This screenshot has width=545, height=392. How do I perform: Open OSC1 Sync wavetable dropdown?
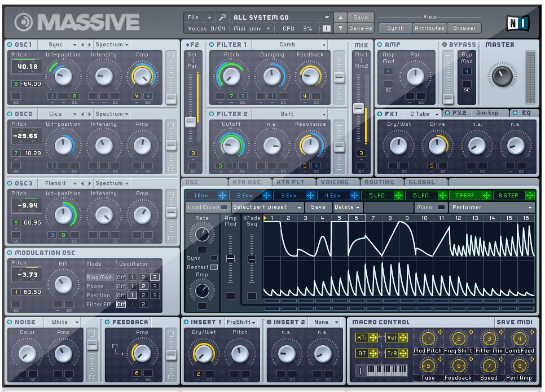click(59, 45)
